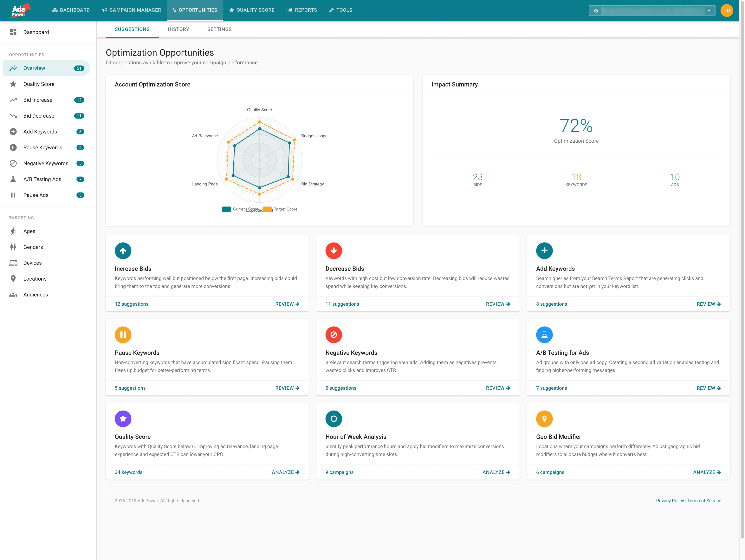
Task: Click the A/B Testing flask icon
Action: tap(544, 335)
